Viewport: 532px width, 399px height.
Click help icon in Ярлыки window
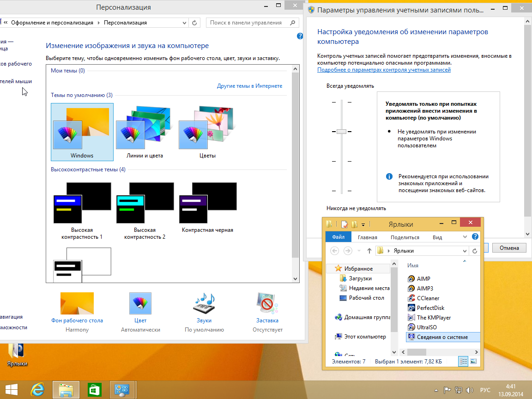(475, 236)
